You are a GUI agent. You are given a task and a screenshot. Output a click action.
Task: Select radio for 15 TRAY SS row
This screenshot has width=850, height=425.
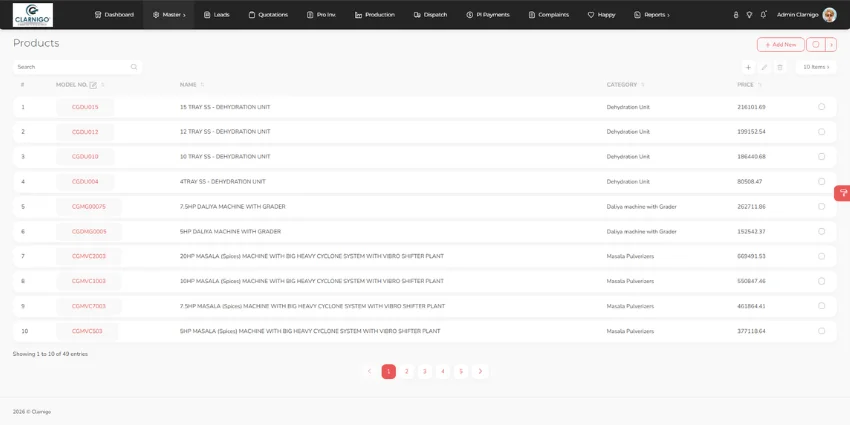click(821, 107)
